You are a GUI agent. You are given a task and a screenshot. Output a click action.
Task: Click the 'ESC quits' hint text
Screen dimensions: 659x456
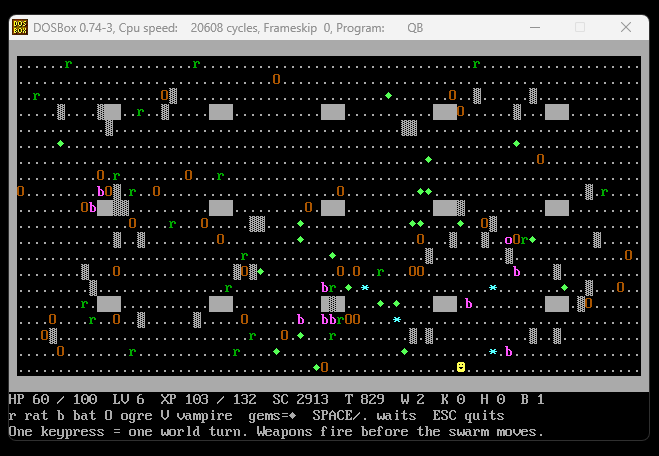click(x=469, y=416)
